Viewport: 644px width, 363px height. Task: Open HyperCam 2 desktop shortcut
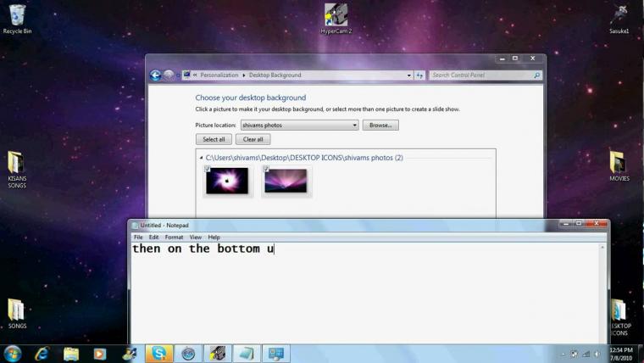point(336,15)
